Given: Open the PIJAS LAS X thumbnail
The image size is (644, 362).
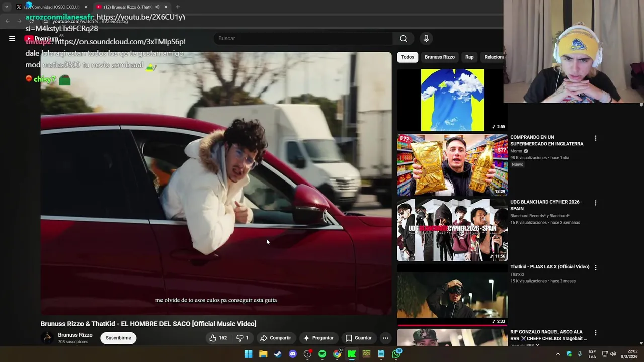Looking at the screenshot, I should (x=452, y=295).
